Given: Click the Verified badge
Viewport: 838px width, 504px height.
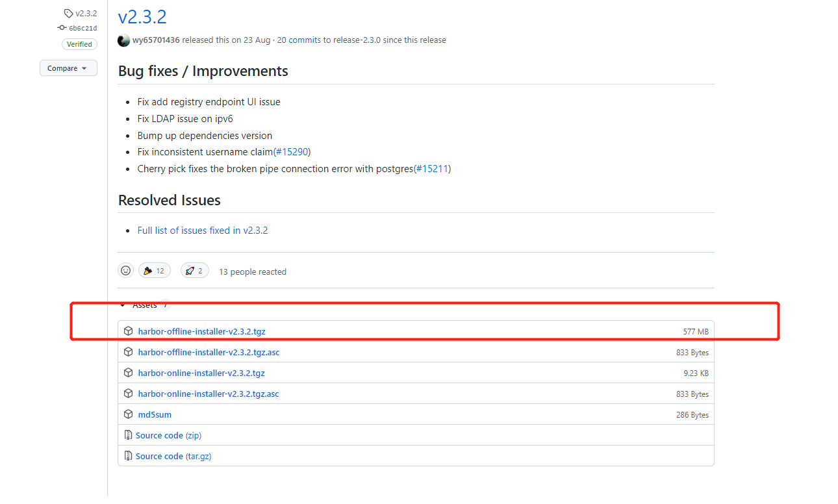Looking at the screenshot, I should (x=79, y=44).
